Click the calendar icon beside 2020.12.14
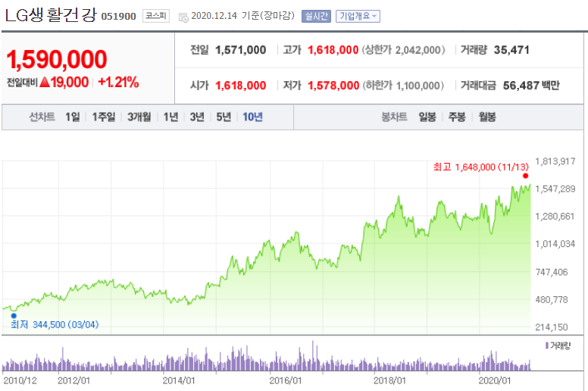This screenshot has height=391, width=588. (183, 17)
